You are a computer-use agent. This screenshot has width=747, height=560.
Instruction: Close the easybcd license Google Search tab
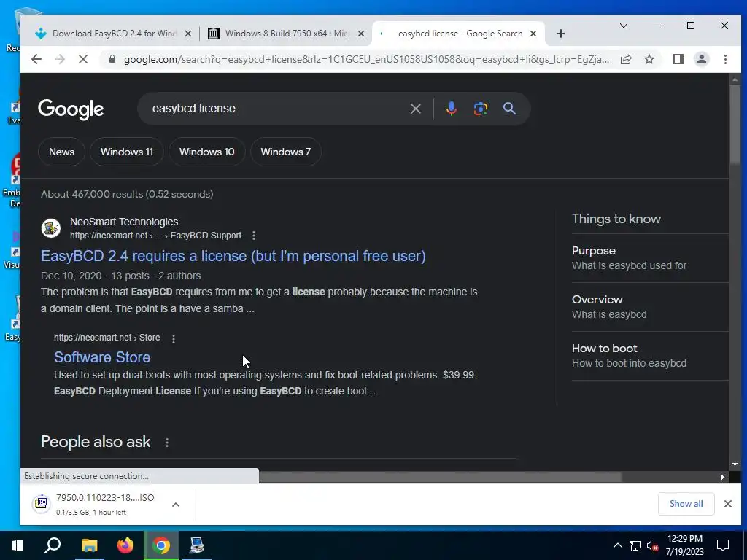click(533, 34)
